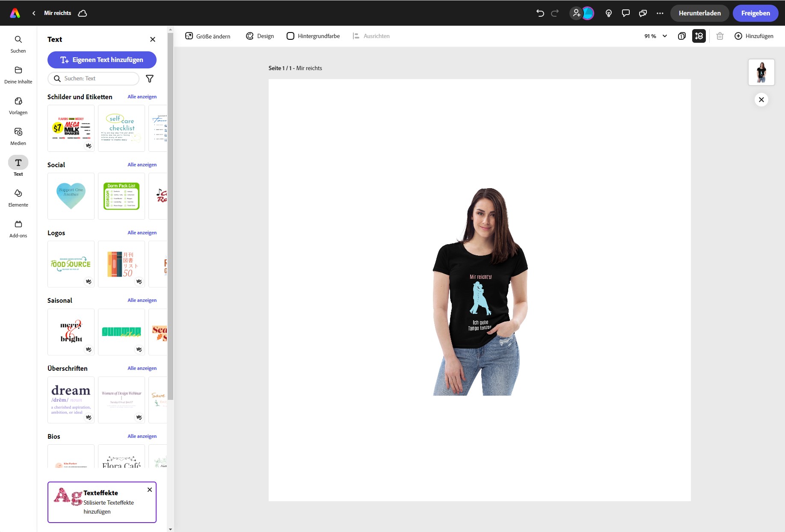Click the Suchen: Text search field
This screenshot has height=532, width=785.
(x=93, y=79)
